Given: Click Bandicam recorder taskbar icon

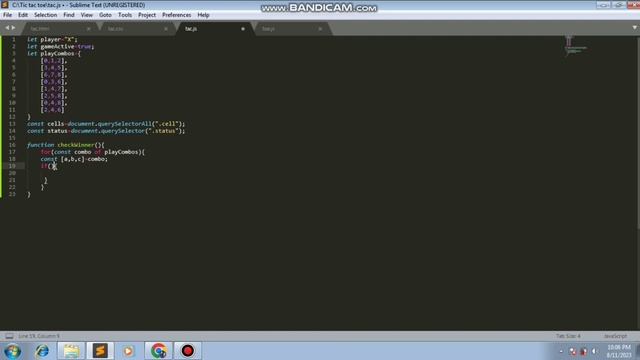Looking at the screenshot, I should (187, 351).
